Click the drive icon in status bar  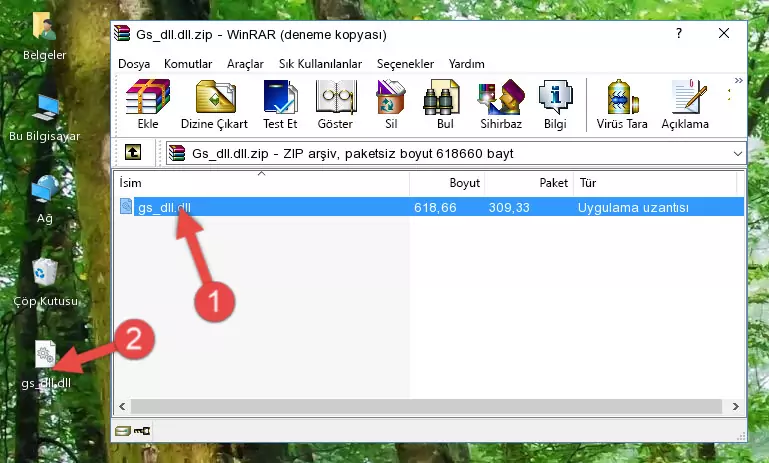123,431
